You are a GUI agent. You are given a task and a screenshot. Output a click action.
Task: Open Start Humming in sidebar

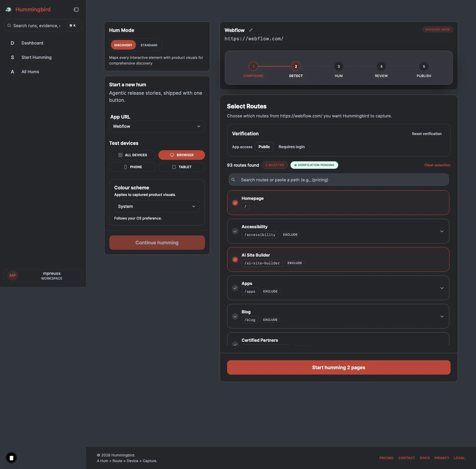[x=43, y=57]
